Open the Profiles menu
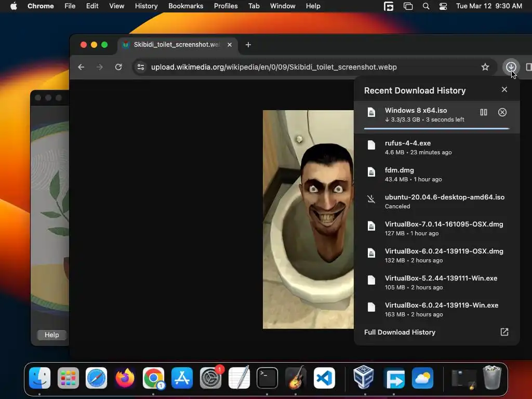This screenshot has height=399, width=532. click(x=225, y=6)
